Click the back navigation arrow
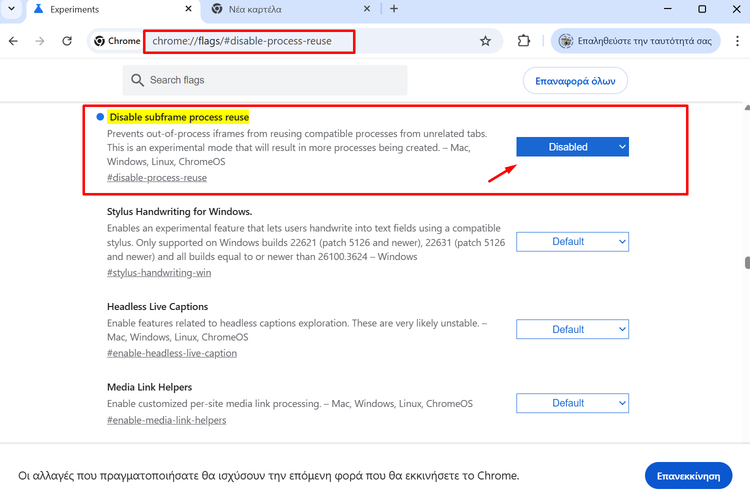The height and width of the screenshot is (500, 750). (x=14, y=41)
